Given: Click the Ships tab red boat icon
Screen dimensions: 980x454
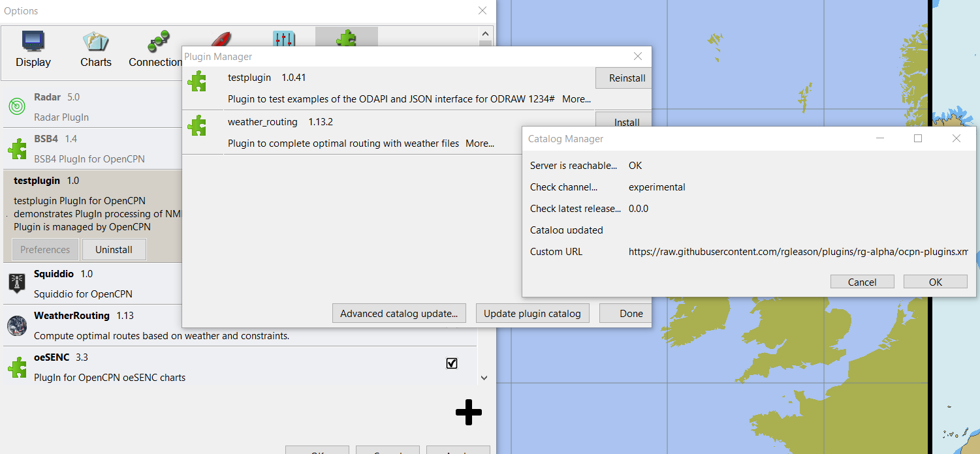Looking at the screenshot, I should [x=221, y=38].
